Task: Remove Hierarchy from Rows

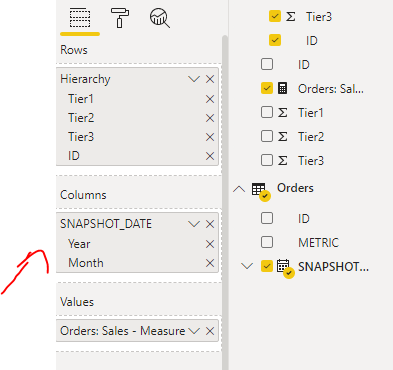Action: [210, 79]
